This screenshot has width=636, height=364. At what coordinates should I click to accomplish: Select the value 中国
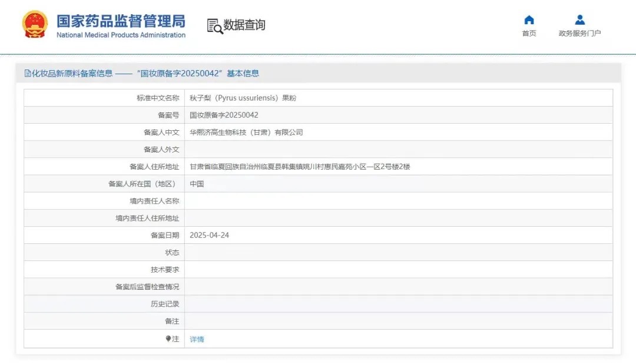pyautogui.click(x=197, y=184)
